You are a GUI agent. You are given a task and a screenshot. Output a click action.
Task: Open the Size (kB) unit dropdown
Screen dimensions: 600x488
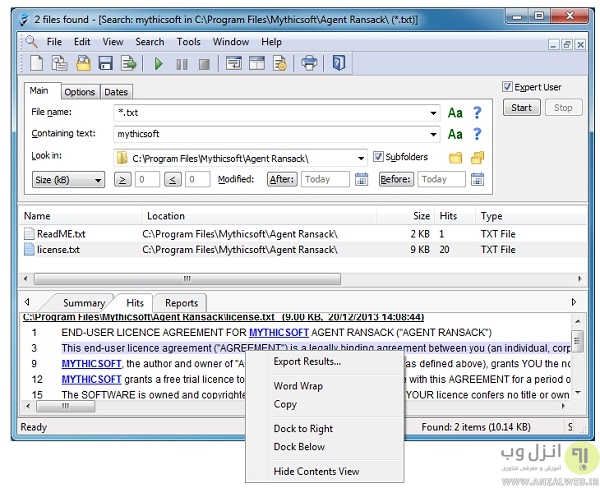pos(67,180)
